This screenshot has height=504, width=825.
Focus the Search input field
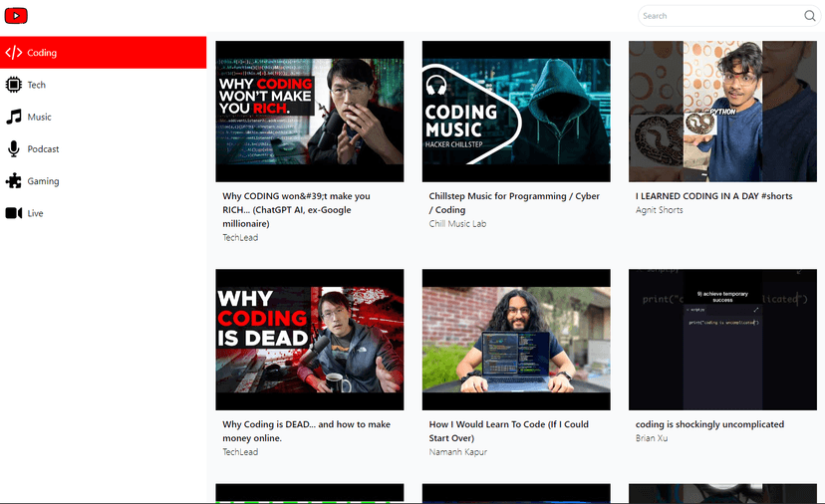click(719, 16)
